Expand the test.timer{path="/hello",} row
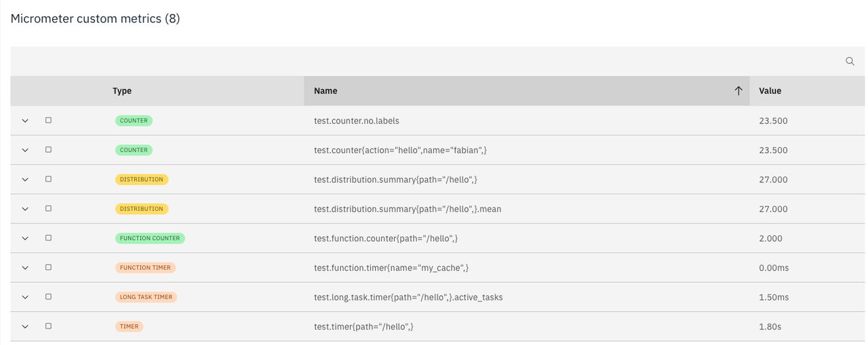This screenshot has height=345, width=868. click(x=25, y=326)
